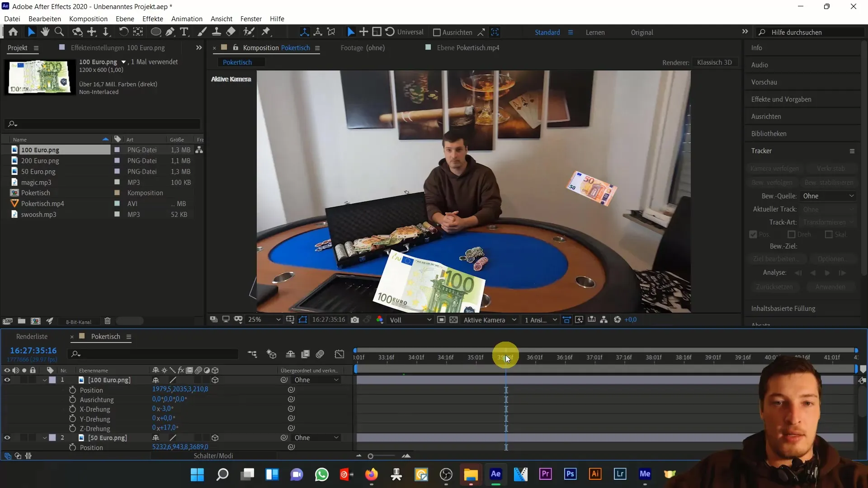The width and height of the screenshot is (868, 488).
Task: Reset exposure icon in viewer
Action: pos(618,320)
